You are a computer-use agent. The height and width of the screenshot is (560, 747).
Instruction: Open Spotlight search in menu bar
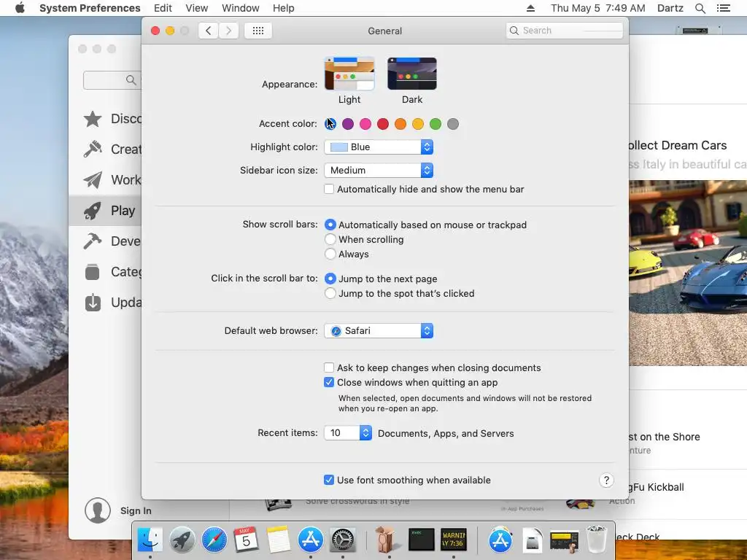700,8
